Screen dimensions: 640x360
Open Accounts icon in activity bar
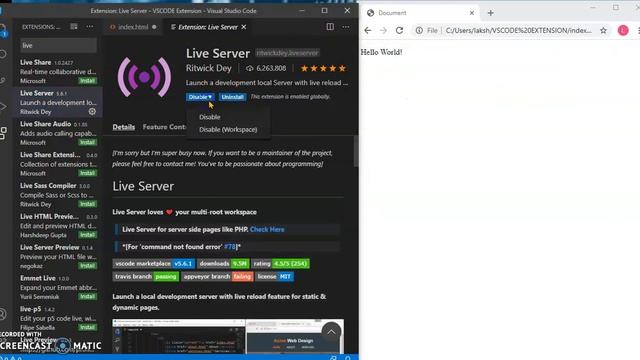click(3, 313)
